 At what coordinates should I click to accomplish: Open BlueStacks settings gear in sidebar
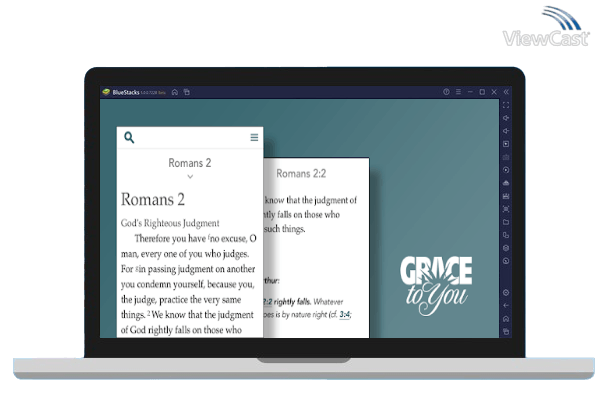click(x=506, y=293)
